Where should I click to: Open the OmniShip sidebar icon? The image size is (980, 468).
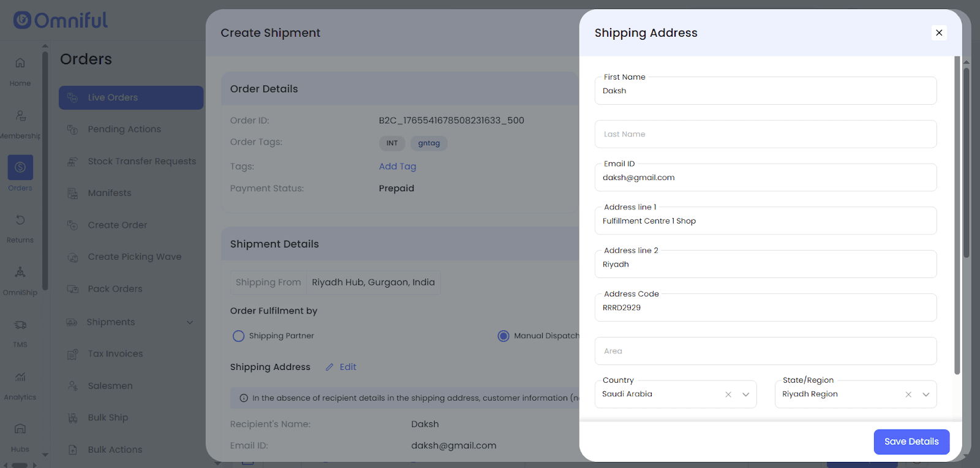click(x=20, y=273)
